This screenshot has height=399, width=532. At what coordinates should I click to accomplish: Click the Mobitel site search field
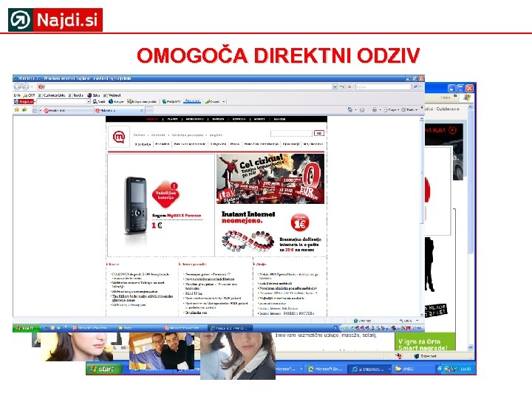[291, 133]
